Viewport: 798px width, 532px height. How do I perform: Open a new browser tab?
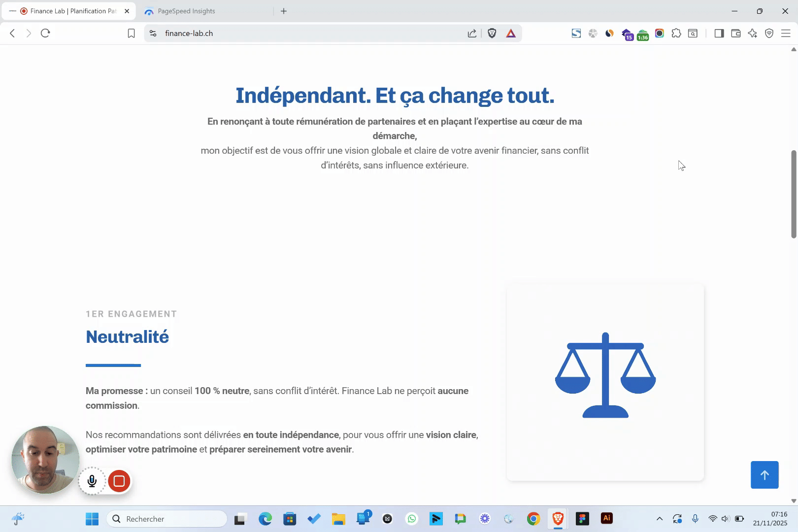click(284, 11)
